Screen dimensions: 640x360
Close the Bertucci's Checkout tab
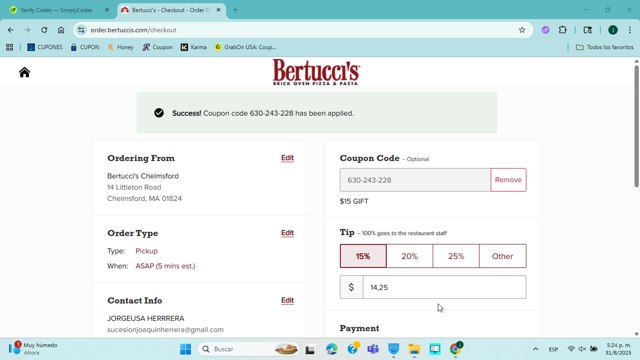point(218,10)
